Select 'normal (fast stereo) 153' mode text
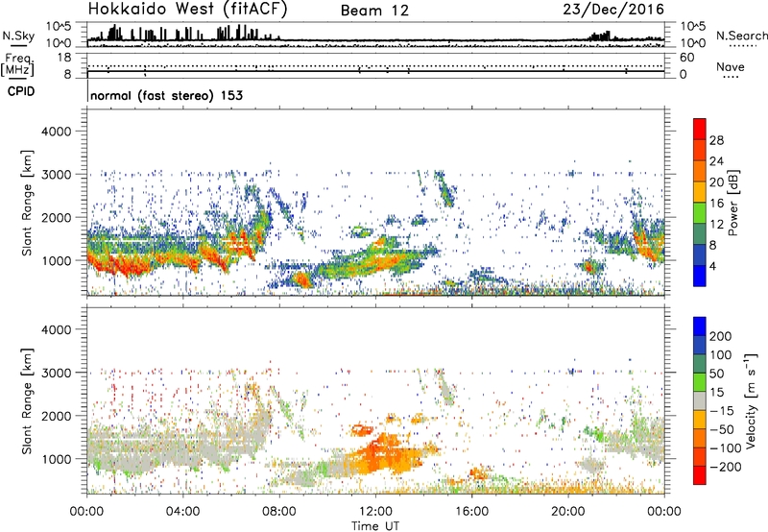768x532 pixels. 166,95
